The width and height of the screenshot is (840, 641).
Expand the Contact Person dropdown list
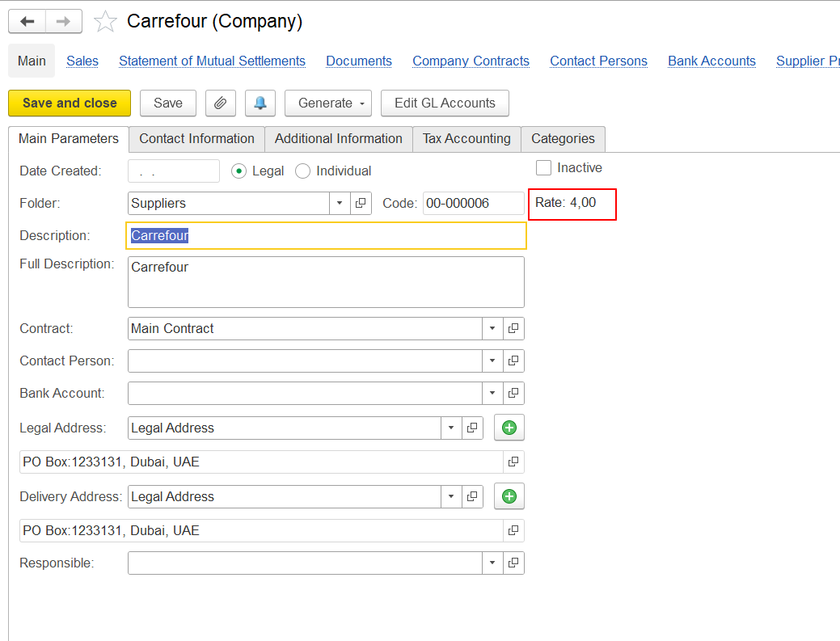[x=492, y=361]
